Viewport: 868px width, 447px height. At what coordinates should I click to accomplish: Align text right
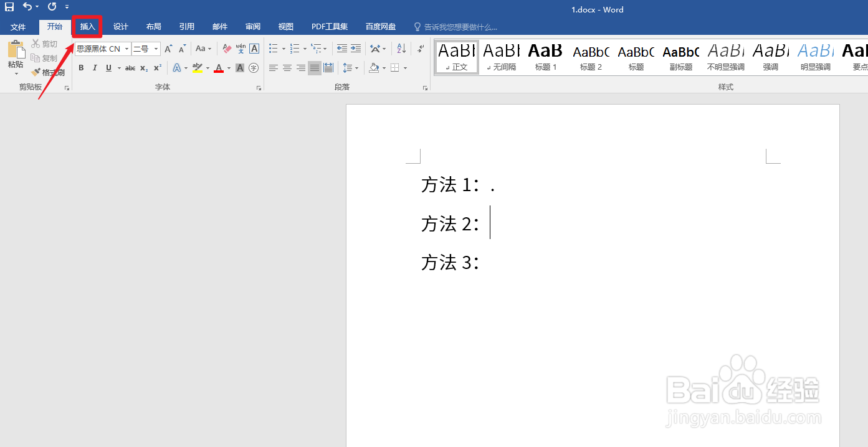click(301, 68)
